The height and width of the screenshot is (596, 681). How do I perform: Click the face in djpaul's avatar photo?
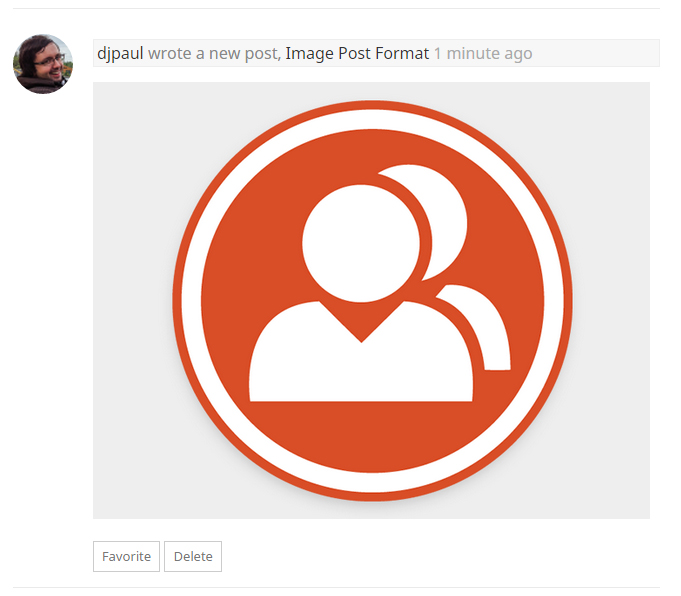(x=49, y=65)
